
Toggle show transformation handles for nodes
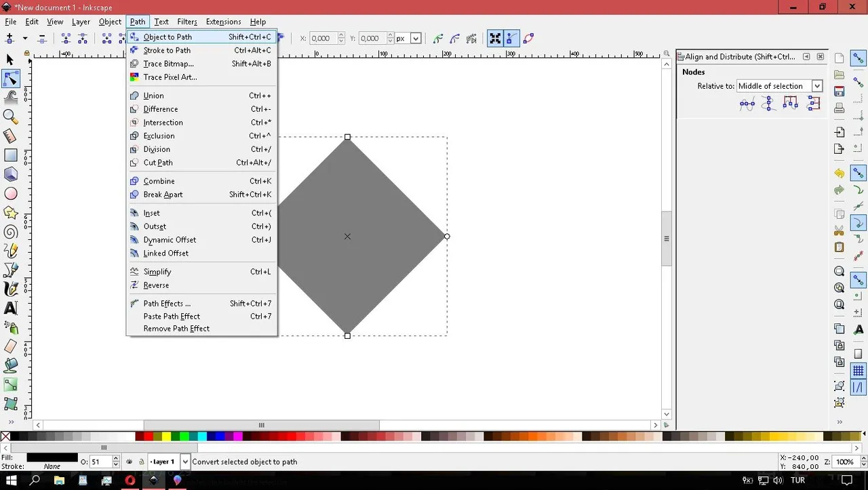pos(495,39)
